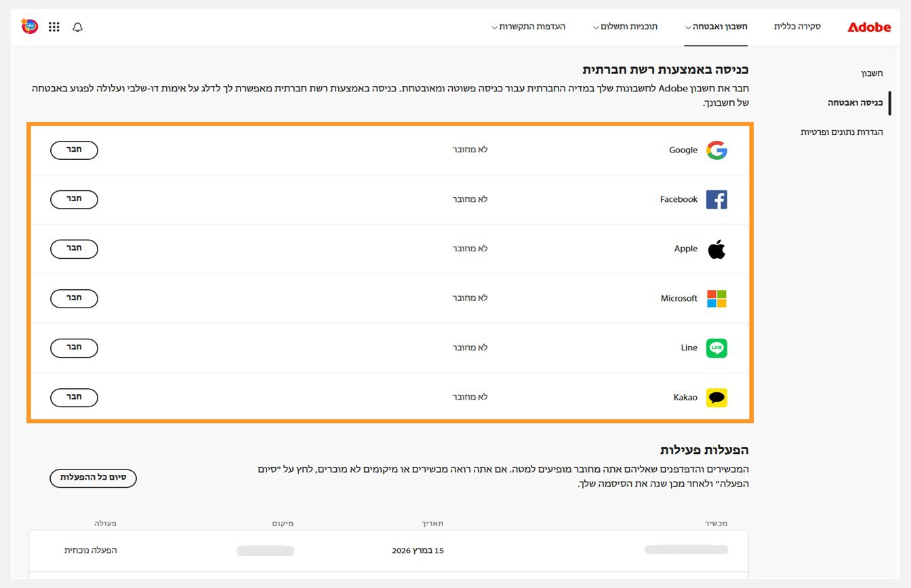This screenshot has height=588, width=911.
Task: Click the user profile avatar
Action: (x=30, y=26)
